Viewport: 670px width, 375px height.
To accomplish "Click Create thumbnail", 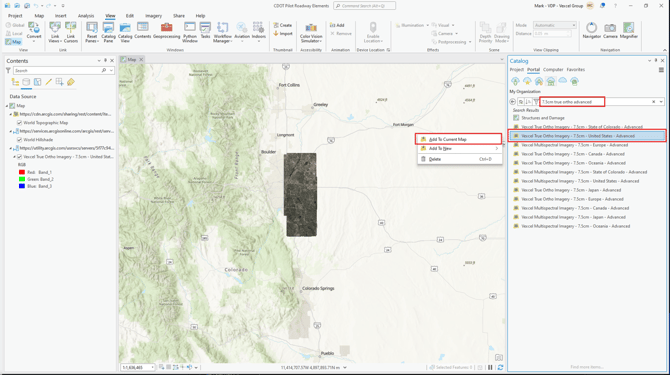I will pyautogui.click(x=283, y=25).
